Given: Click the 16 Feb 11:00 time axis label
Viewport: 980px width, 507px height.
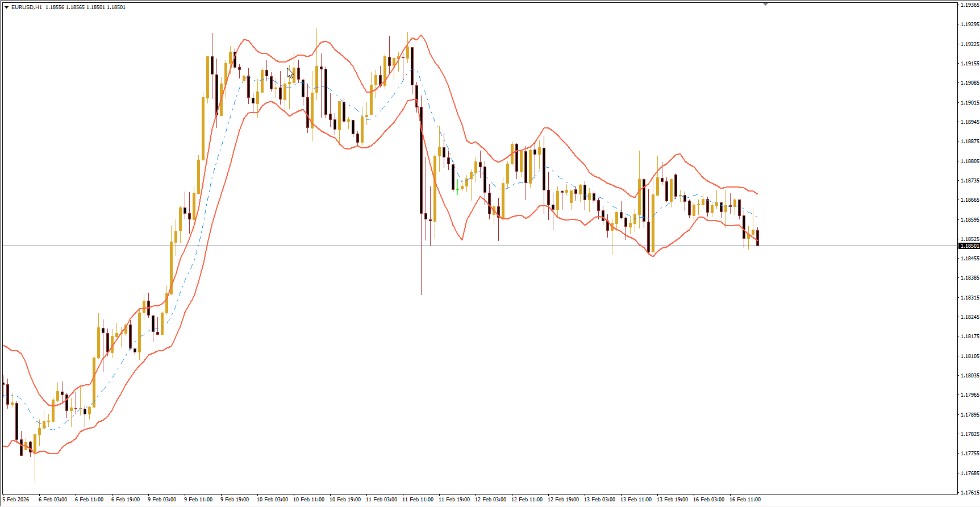Looking at the screenshot, I should tap(745, 500).
